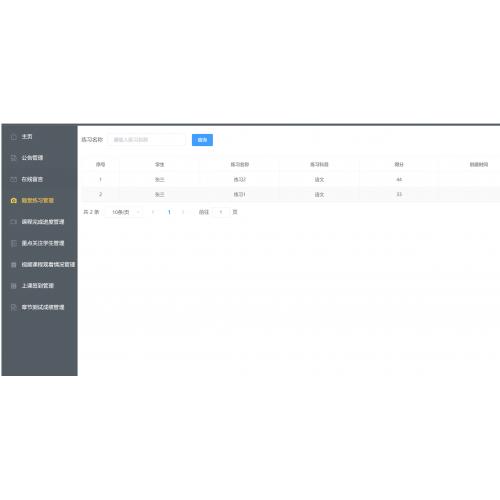Click the 重点关注学生管理 icon
Viewport: 500px width, 500px height.
[13, 243]
